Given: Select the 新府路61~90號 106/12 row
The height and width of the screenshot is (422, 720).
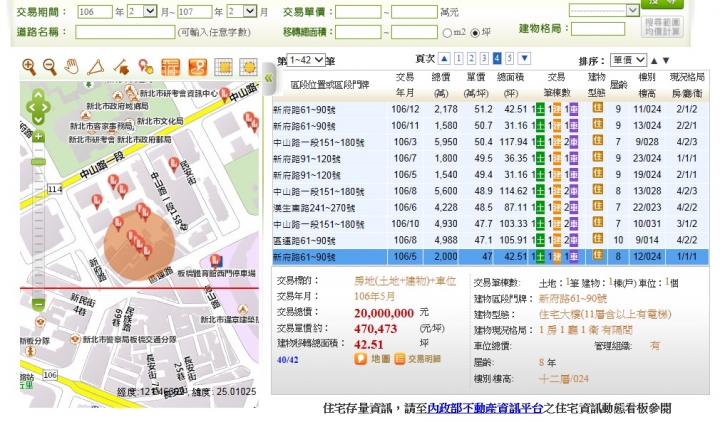Looking at the screenshot, I should pos(490,110).
